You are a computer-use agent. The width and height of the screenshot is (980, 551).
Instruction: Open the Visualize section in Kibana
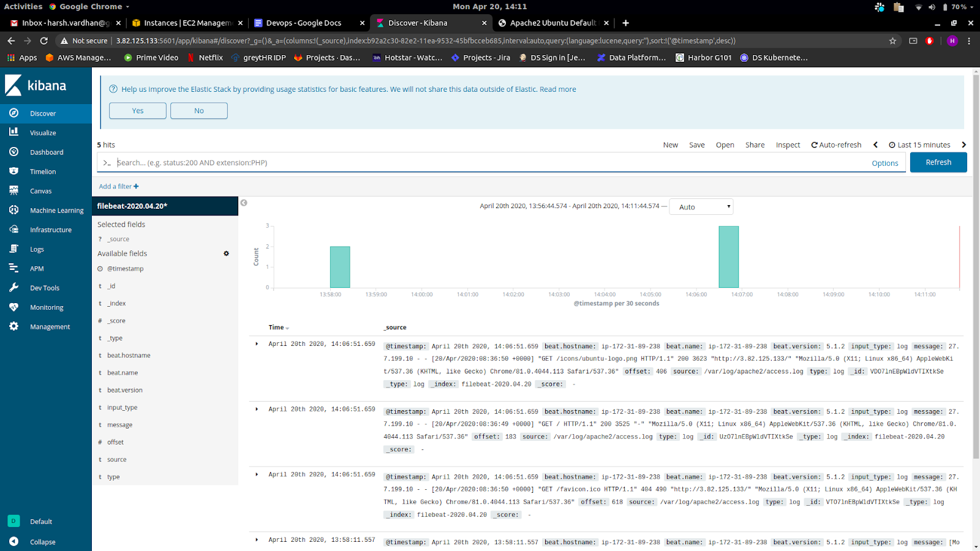pyautogui.click(x=43, y=132)
